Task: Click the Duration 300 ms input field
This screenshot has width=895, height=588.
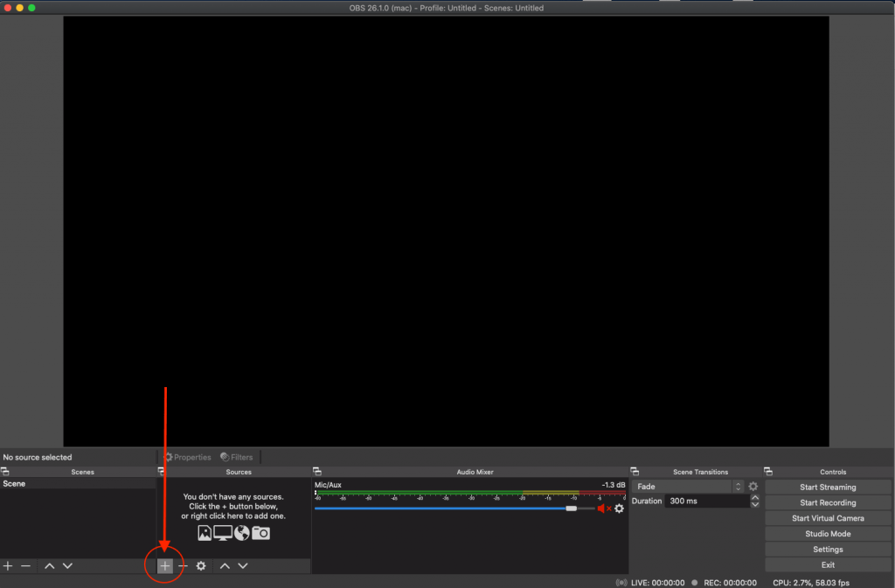Action: [706, 502]
